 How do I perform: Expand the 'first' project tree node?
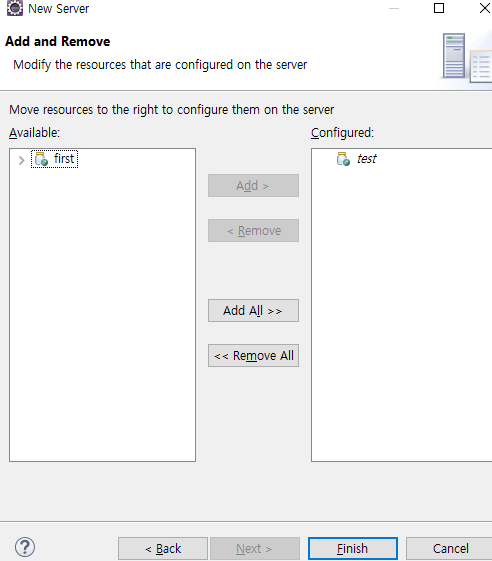pyautogui.click(x=21, y=160)
